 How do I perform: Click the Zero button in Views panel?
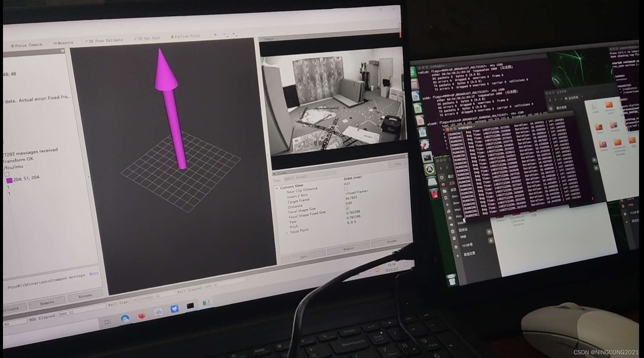coord(398,164)
